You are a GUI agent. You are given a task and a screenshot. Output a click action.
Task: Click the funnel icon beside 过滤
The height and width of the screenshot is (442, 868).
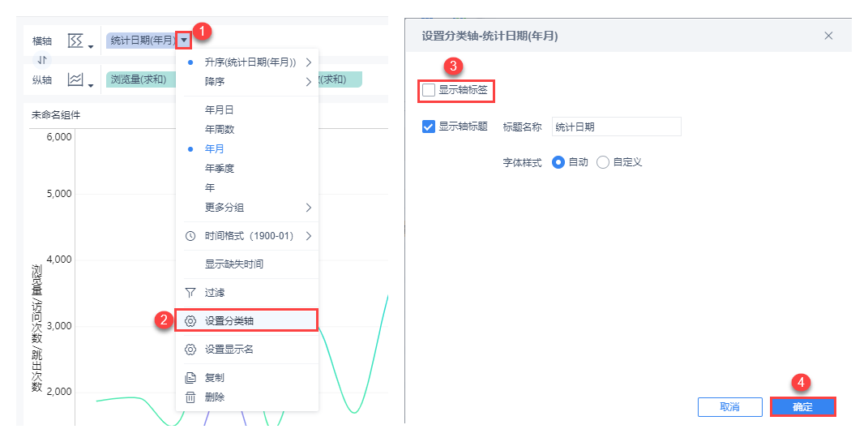(x=190, y=292)
